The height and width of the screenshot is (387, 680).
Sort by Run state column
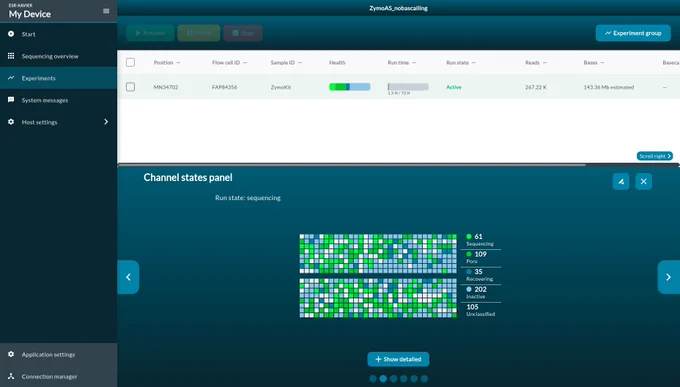(461, 62)
